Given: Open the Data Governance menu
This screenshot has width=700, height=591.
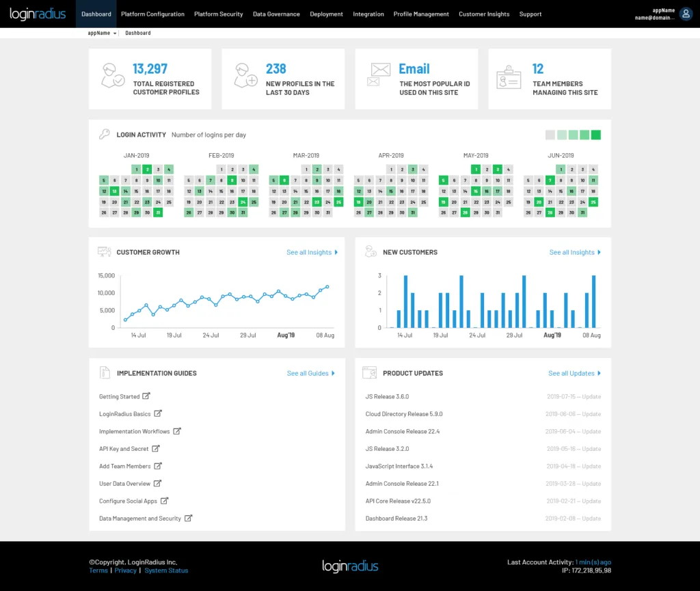Looking at the screenshot, I should pos(276,14).
